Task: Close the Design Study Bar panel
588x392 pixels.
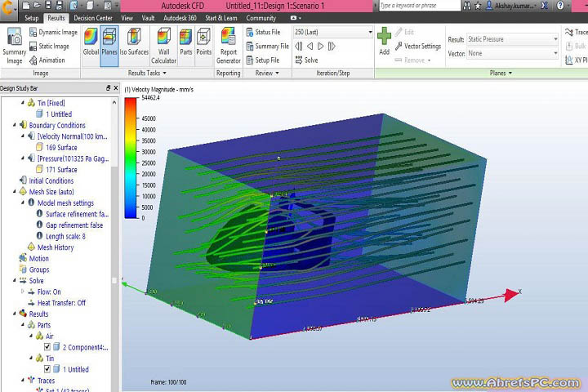Action: (x=115, y=88)
